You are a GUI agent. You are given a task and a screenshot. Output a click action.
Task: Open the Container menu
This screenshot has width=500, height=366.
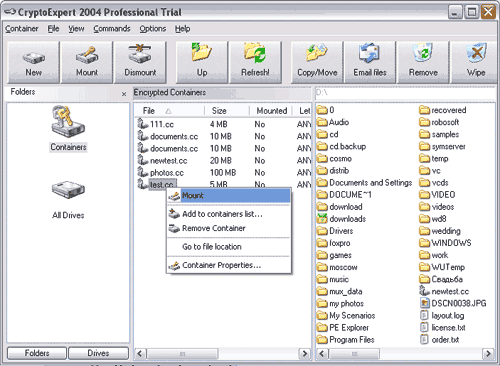[x=22, y=29]
